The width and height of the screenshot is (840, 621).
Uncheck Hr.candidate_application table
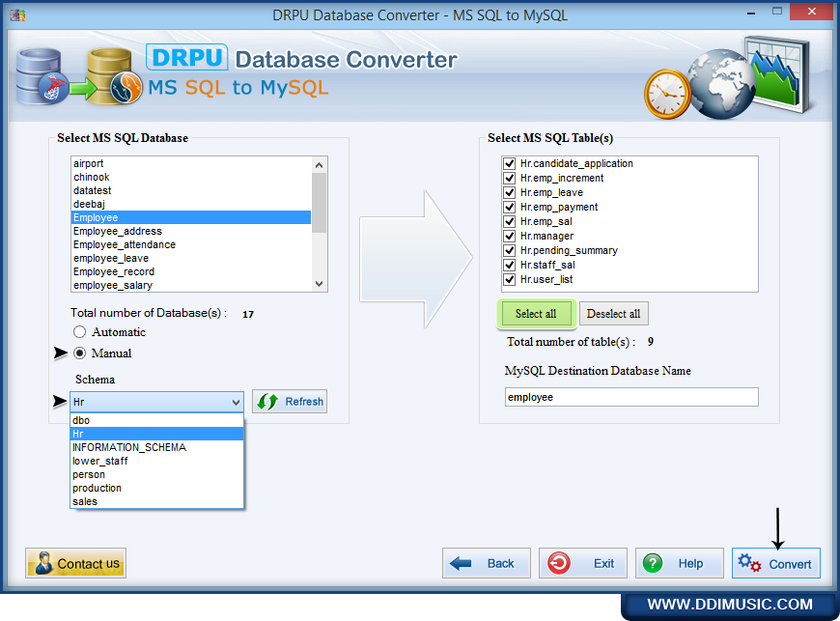coord(510,163)
